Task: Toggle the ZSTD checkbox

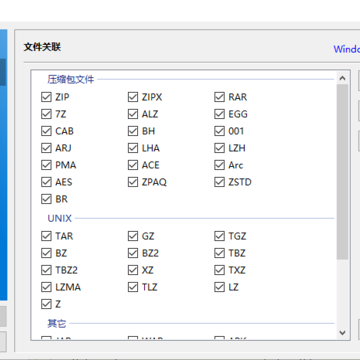Action: [x=219, y=182]
